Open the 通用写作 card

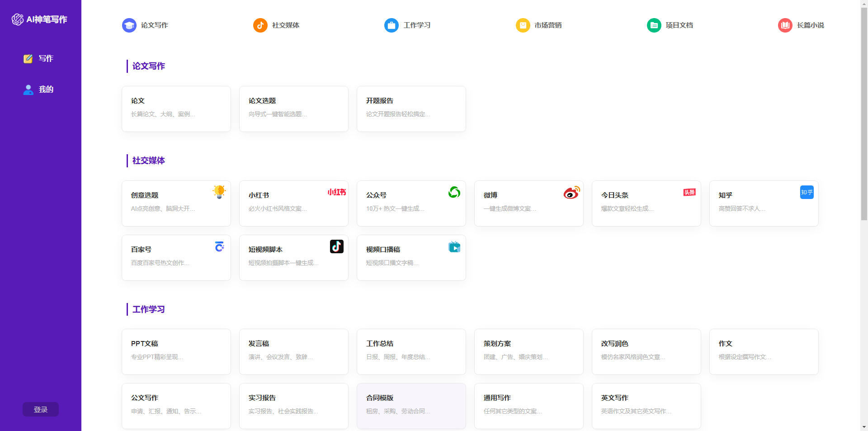click(x=529, y=406)
